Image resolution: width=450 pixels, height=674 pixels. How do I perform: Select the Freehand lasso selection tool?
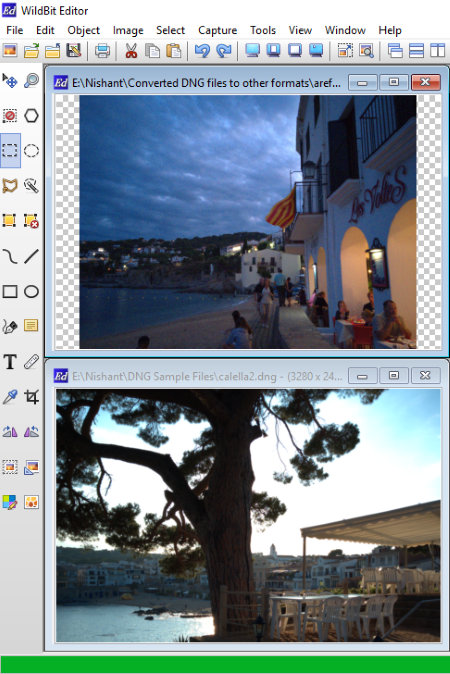point(10,186)
